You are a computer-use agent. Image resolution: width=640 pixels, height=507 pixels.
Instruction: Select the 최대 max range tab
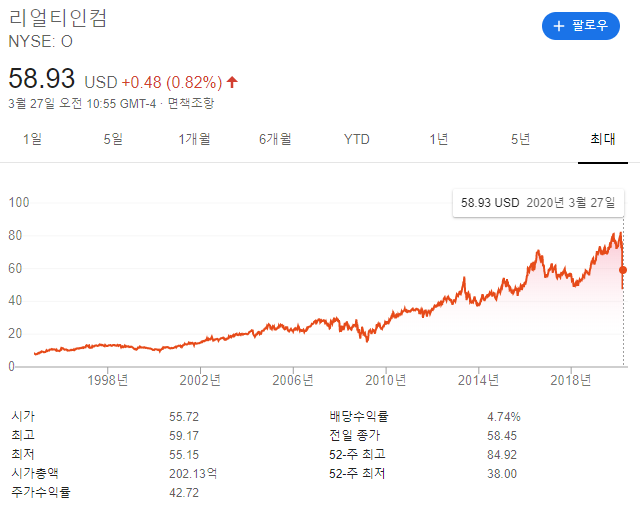coord(603,139)
